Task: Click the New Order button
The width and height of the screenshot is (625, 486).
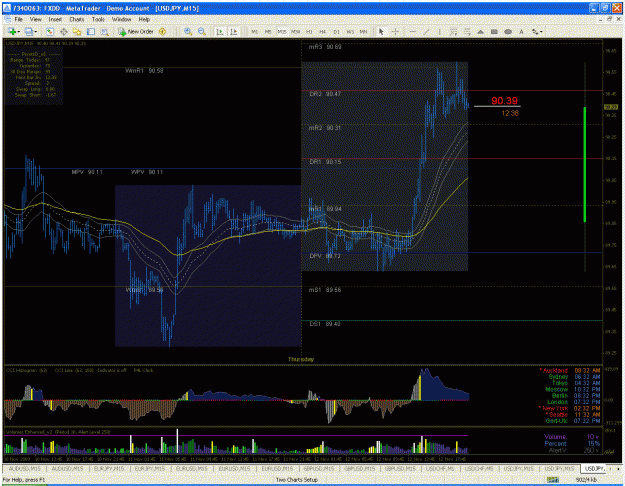Action: [136, 31]
